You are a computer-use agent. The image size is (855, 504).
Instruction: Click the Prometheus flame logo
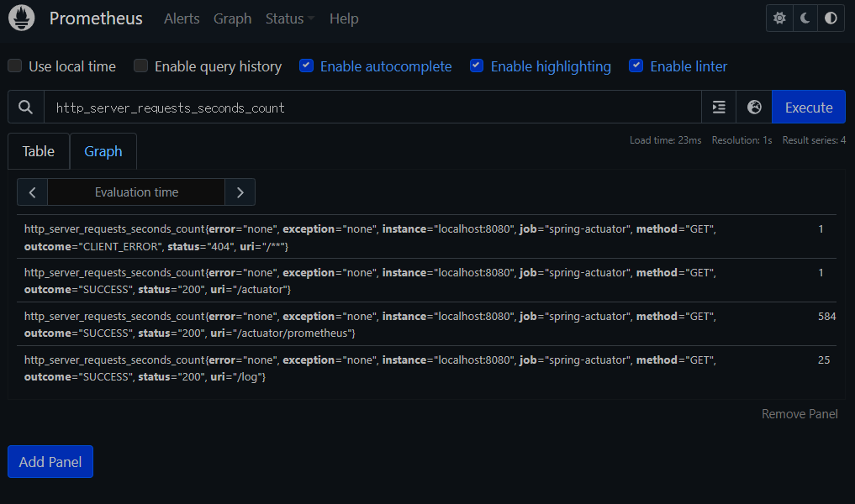22,18
